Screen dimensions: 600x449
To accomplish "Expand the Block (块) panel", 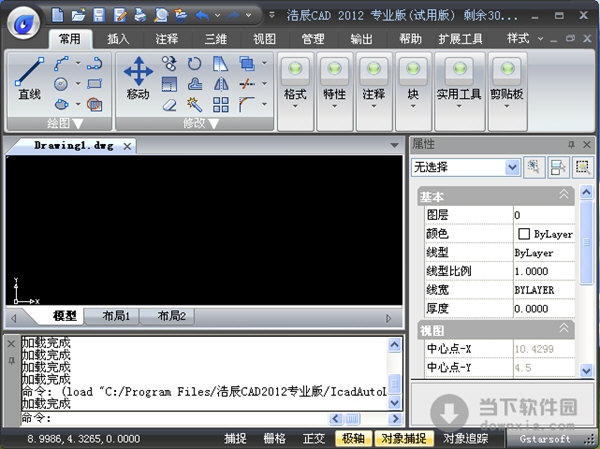I will (413, 92).
